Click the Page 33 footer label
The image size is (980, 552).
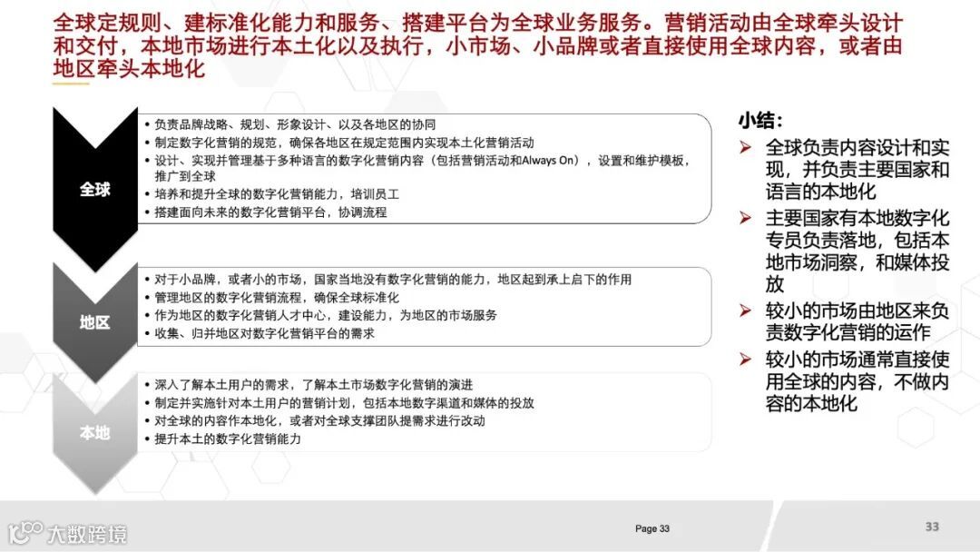(652, 529)
